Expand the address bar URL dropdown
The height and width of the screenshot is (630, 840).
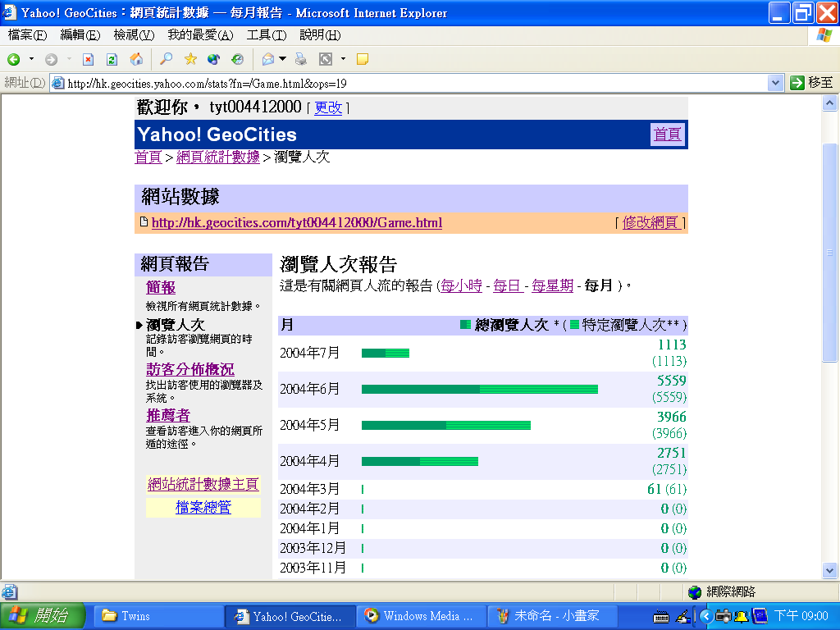(775, 83)
